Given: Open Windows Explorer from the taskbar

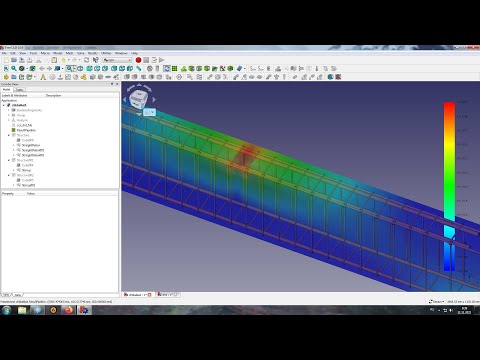Looking at the screenshot, I should coord(22,310).
